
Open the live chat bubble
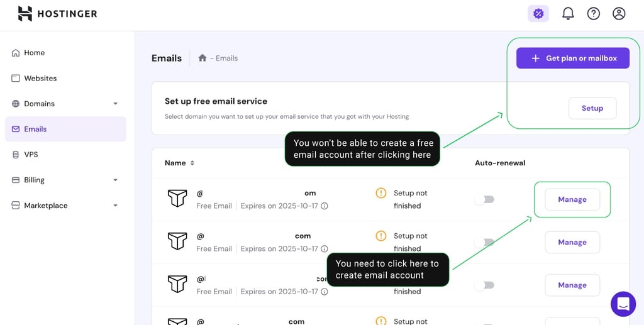point(623,304)
